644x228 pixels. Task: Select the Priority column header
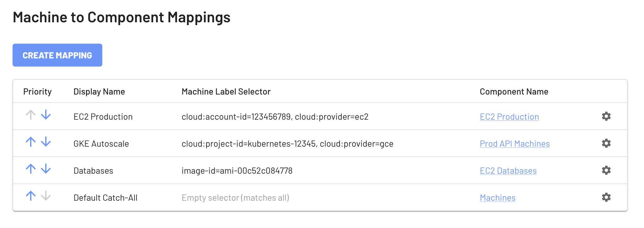pos(37,92)
